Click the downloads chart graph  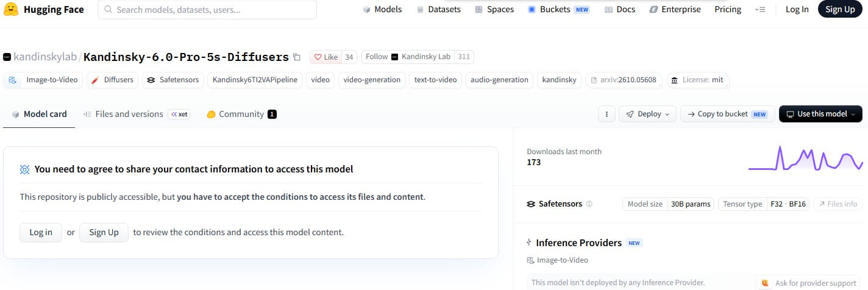click(x=805, y=158)
